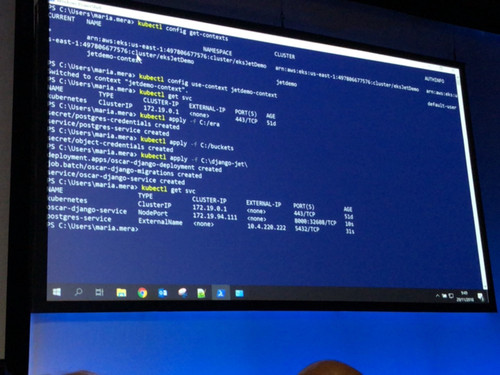Viewport: 500px width, 375px height.
Task: Click the '31s' age value
Action: [x=350, y=231]
